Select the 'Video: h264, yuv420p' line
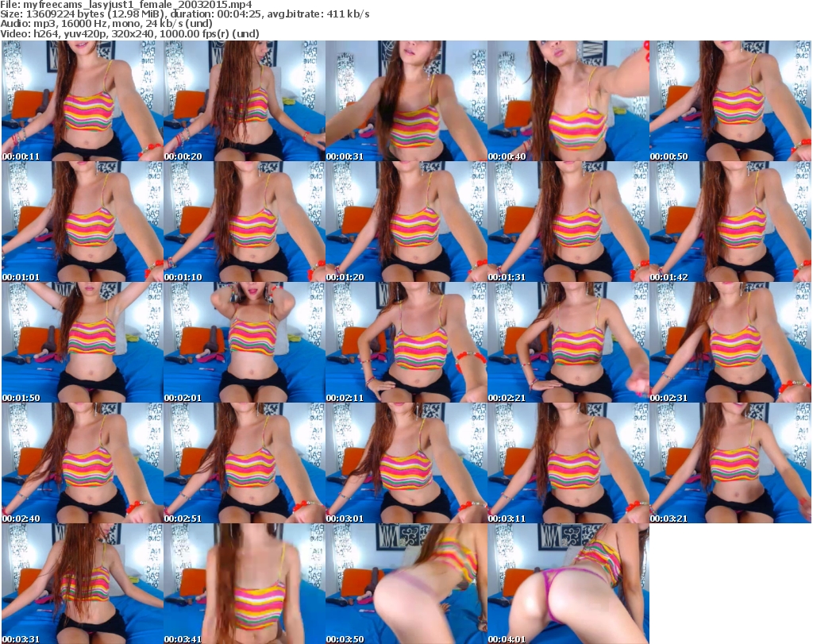 tap(129, 33)
